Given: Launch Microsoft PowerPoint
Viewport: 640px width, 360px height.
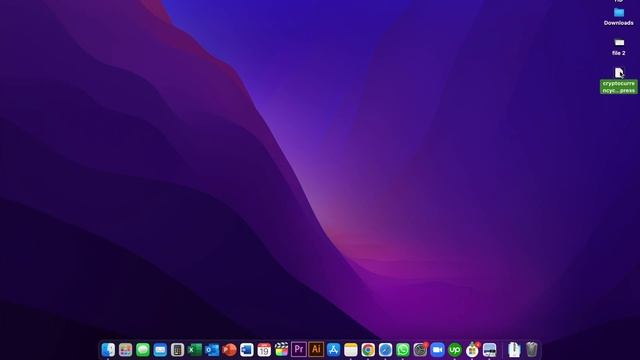Looking at the screenshot, I should click(x=229, y=350).
